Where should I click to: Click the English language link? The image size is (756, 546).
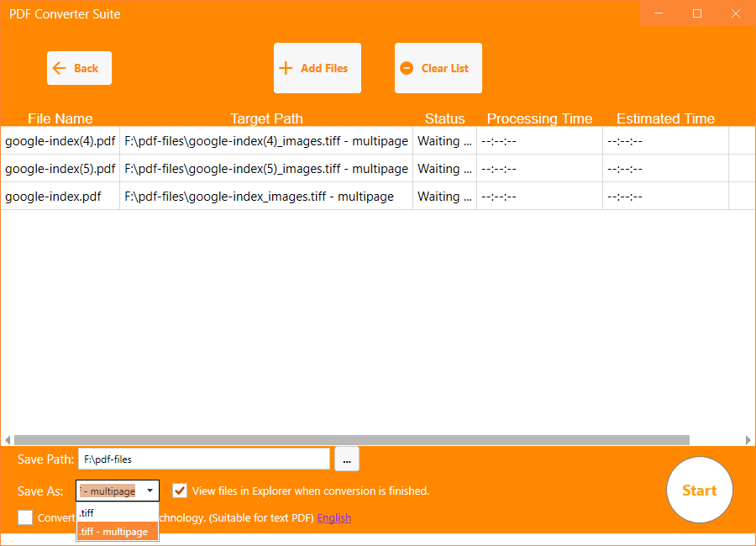click(333, 517)
